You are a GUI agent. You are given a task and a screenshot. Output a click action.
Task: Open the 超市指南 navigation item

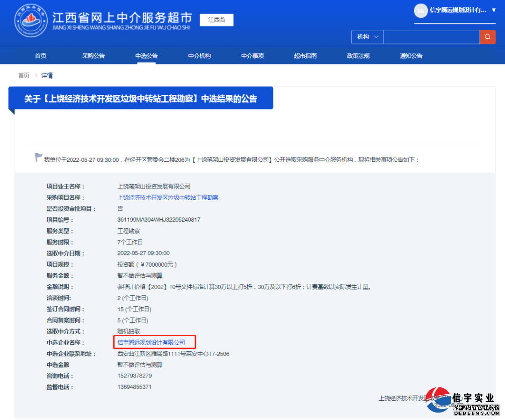(305, 56)
